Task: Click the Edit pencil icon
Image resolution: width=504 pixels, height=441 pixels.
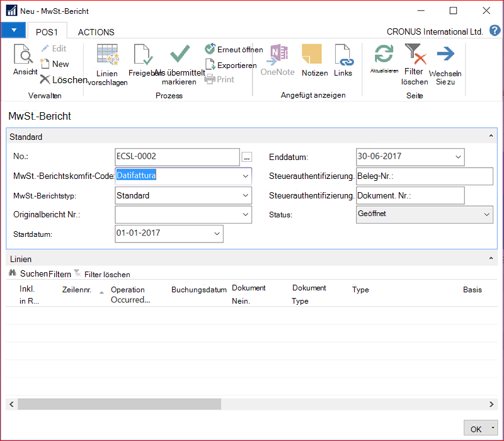Action: pos(45,49)
